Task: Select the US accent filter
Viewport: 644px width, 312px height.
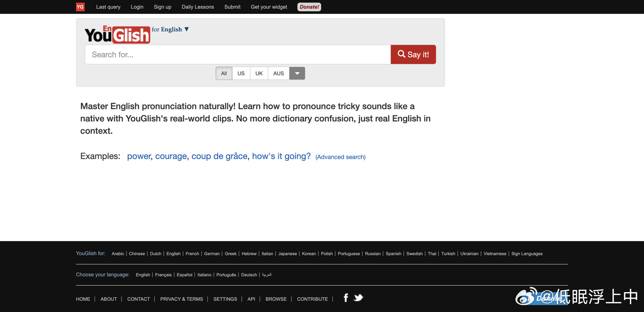Action: (241, 73)
